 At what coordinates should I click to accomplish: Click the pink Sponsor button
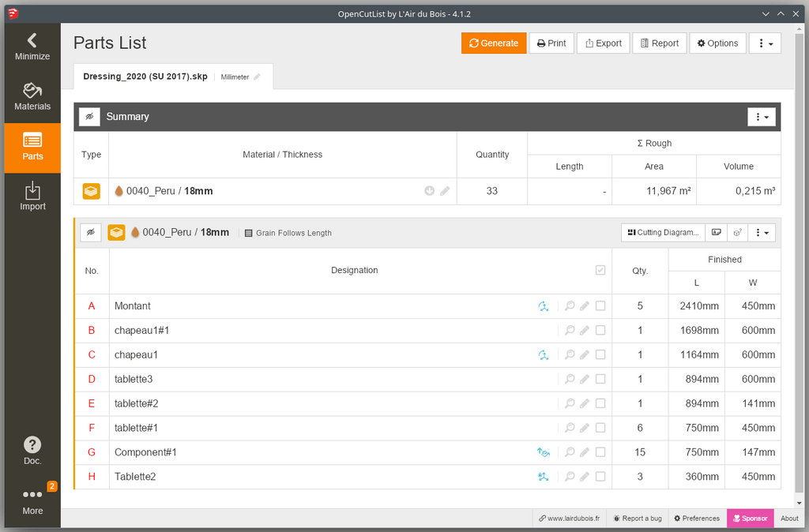click(751, 518)
